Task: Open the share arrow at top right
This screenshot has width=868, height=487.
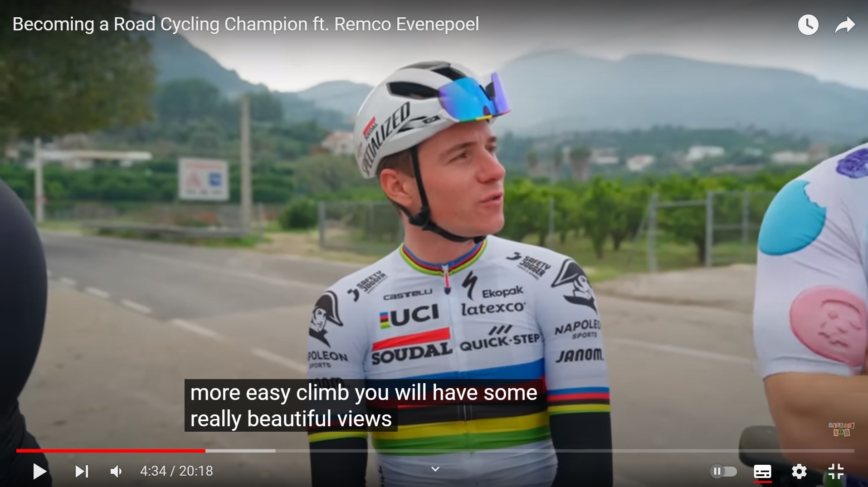Action: (845, 25)
